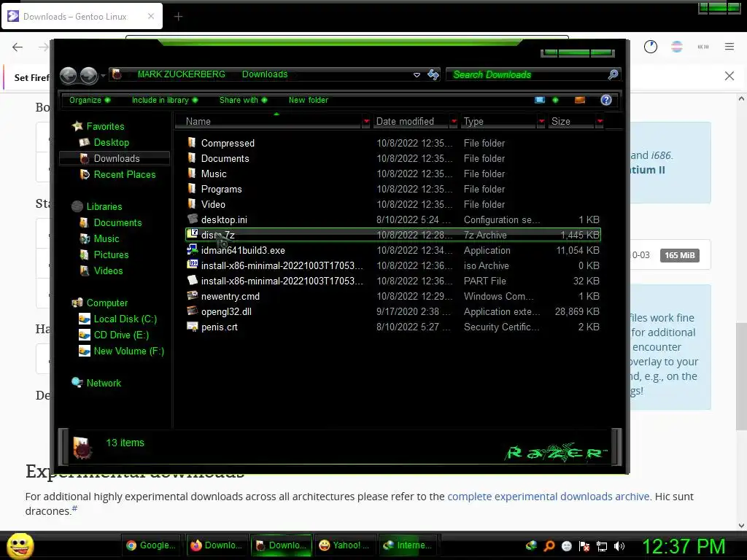Click Downloads in the address breadcrumb

(x=265, y=74)
